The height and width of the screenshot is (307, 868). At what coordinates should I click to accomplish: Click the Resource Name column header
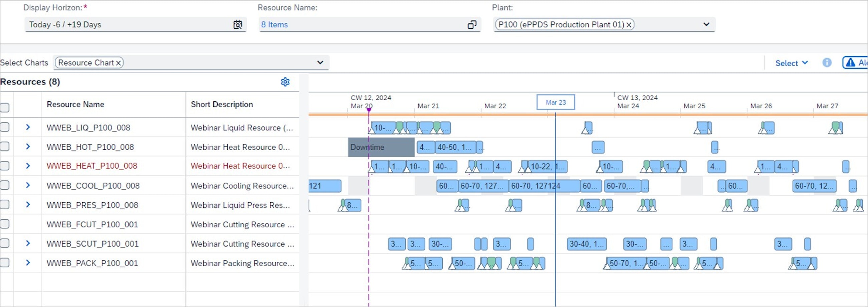75,105
